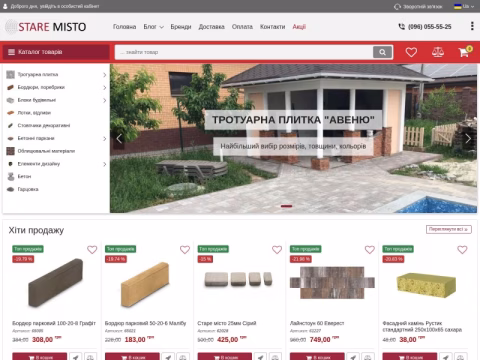
Task: Add Бордюр парковий Малібу to wishlist
Action: click(x=185, y=250)
